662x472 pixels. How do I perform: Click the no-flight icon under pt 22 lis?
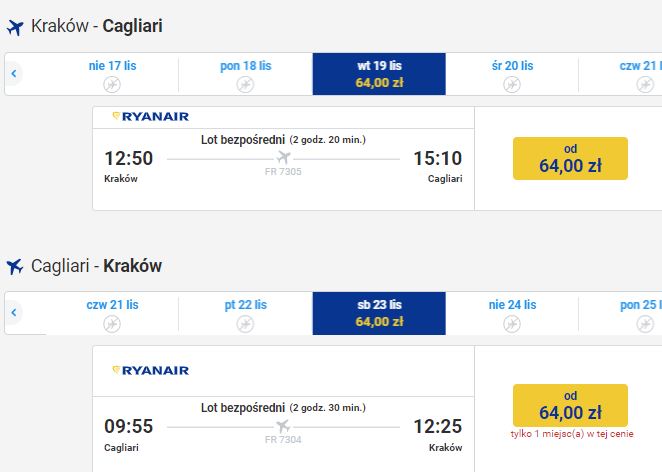245,324
